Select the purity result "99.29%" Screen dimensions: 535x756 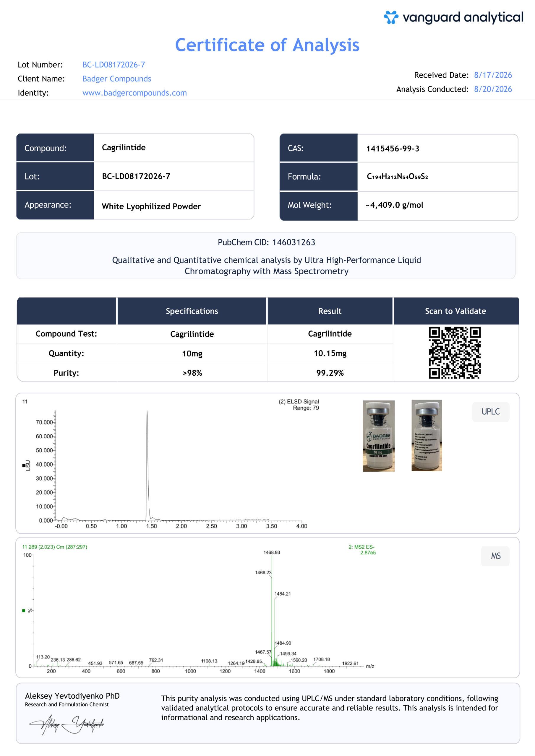330,373
